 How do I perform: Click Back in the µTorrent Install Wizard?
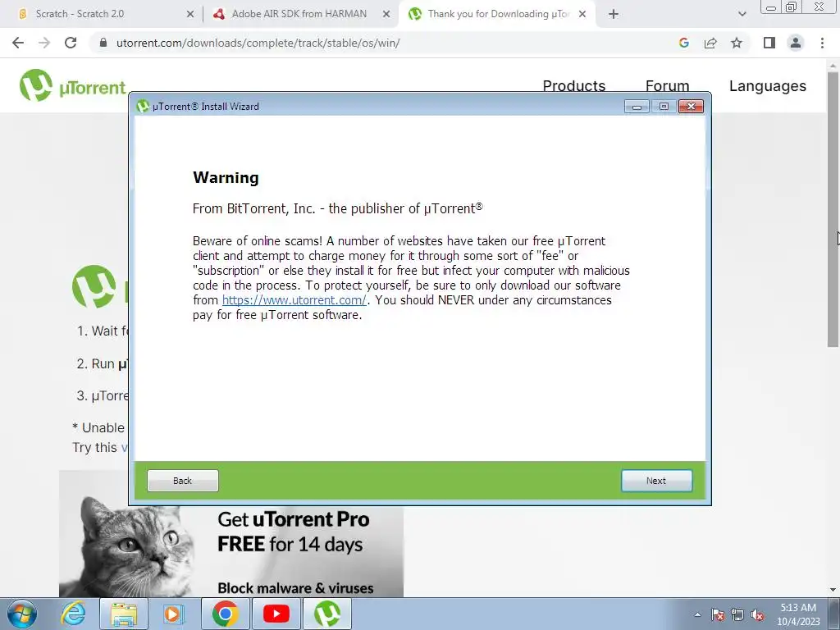(x=183, y=481)
